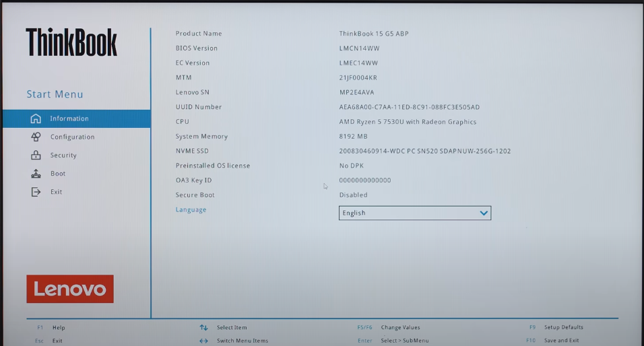
Task: Click the 0000000000000 key ID value
Action: coord(365,180)
